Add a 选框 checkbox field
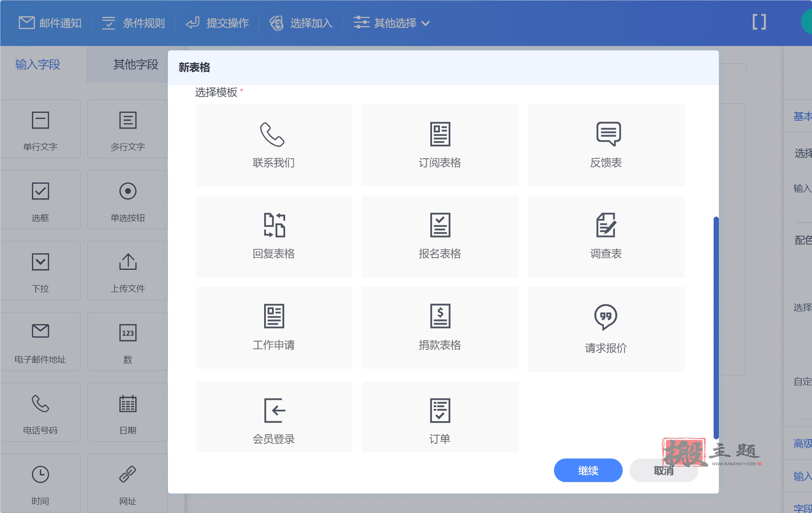This screenshot has height=513, width=812. pyautogui.click(x=40, y=200)
